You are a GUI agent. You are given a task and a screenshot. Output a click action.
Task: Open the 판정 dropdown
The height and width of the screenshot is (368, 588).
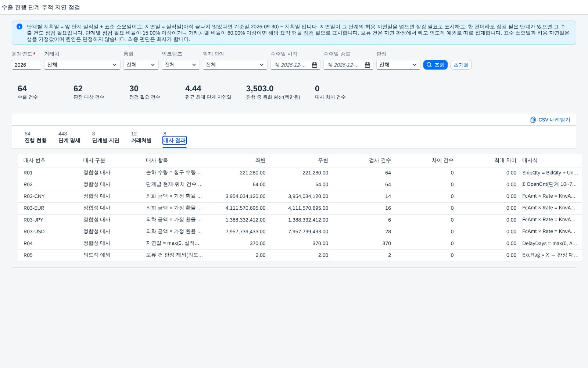[398, 65]
